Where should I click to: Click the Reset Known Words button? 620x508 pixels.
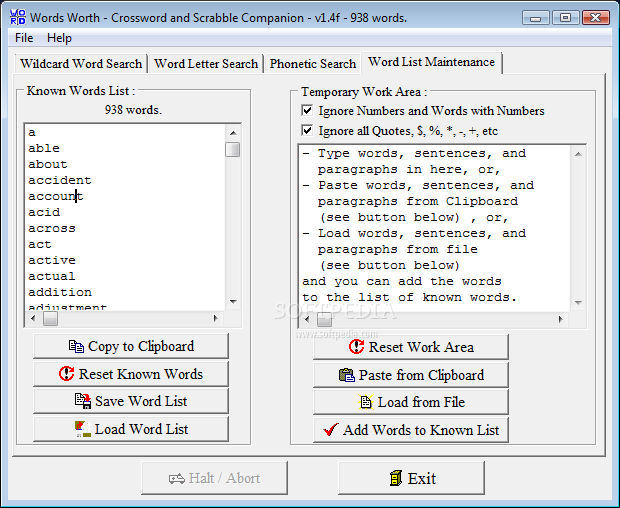pyautogui.click(x=131, y=374)
